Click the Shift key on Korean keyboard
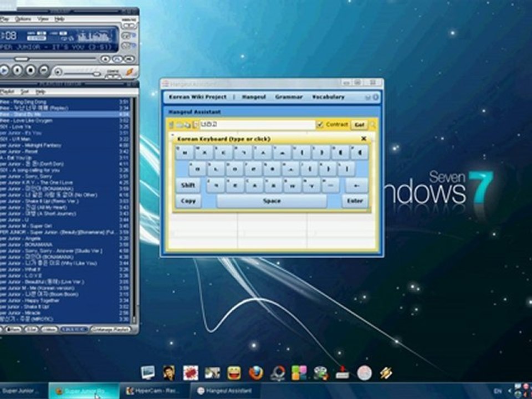532x399 pixels. (188, 185)
